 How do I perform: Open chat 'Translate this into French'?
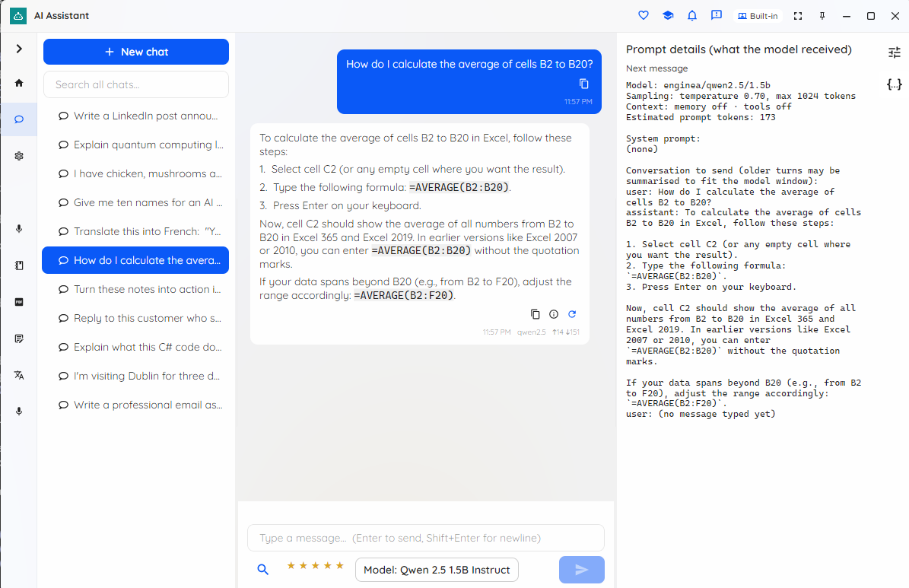tap(136, 231)
